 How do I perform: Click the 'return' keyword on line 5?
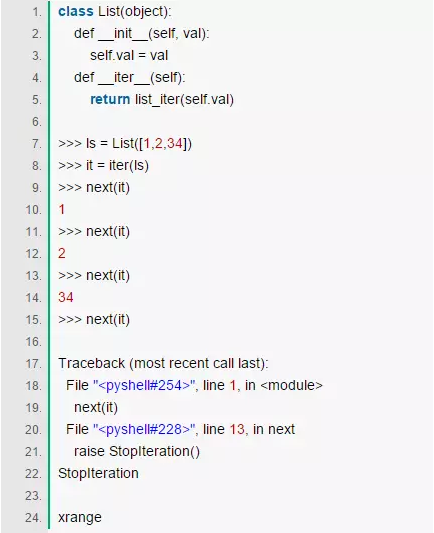110,100
